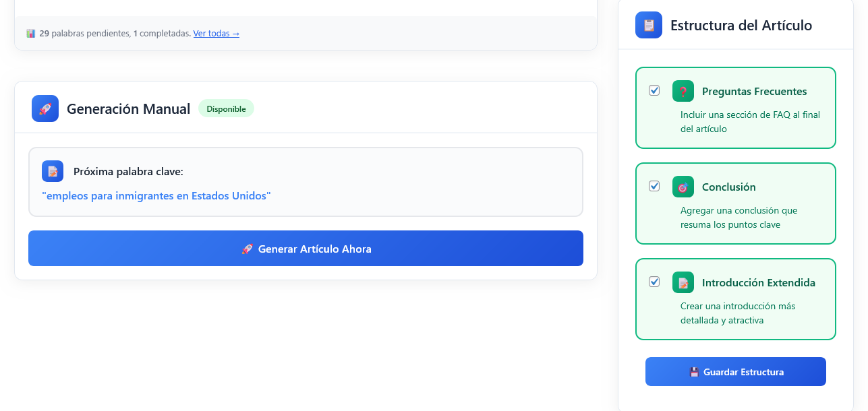Click the clipboard icon beside Estructura del Artículo
The image size is (868, 411).
pos(649,25)
